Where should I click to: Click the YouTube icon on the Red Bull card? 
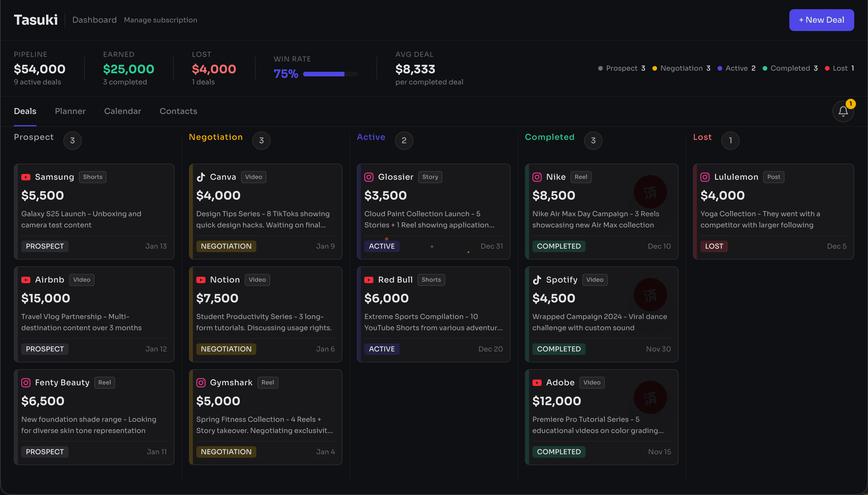click(369, 279)
